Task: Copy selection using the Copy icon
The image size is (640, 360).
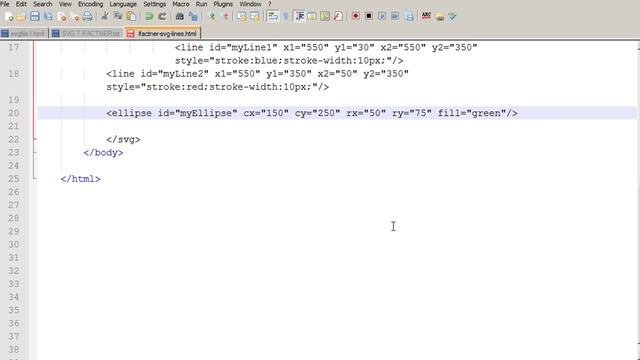Action: [x=118, y=16]
